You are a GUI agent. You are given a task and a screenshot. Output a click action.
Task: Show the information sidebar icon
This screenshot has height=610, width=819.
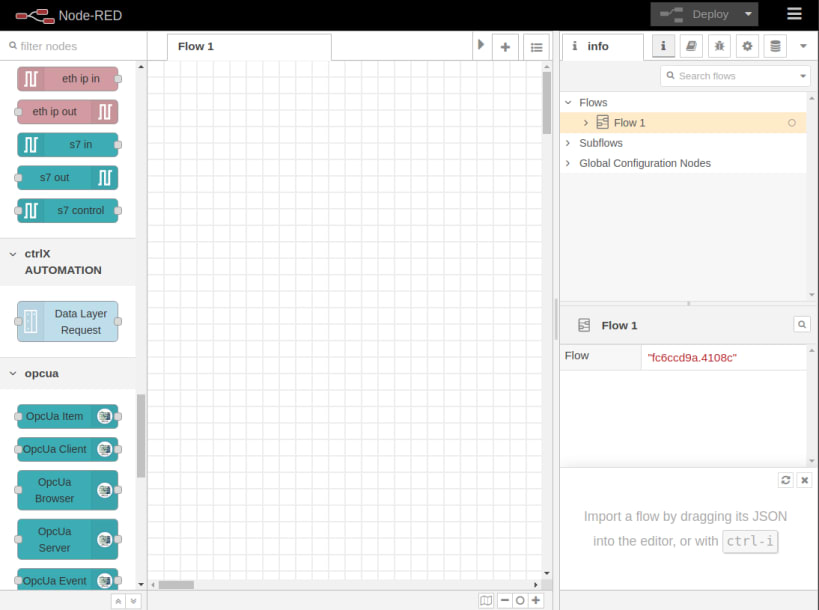pos(663,46)
